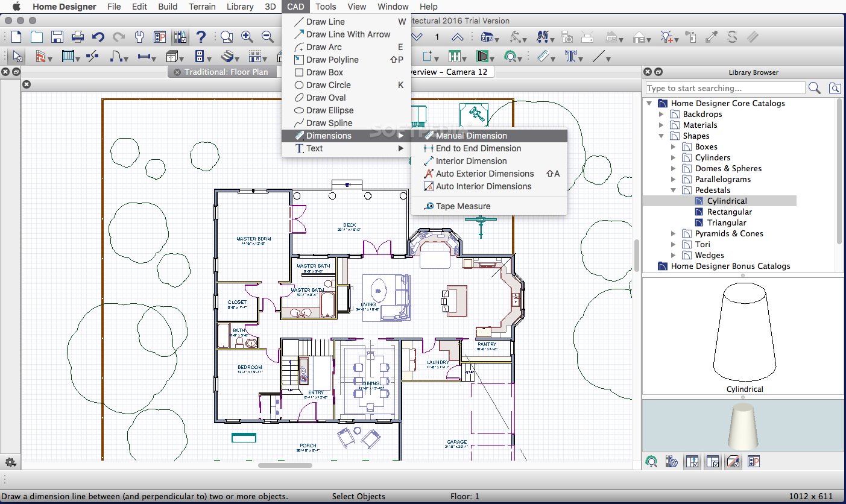Choose Auto Exterior Dimensions from submenu
This screenshot has height=504, width=846.
pos(489,174)
